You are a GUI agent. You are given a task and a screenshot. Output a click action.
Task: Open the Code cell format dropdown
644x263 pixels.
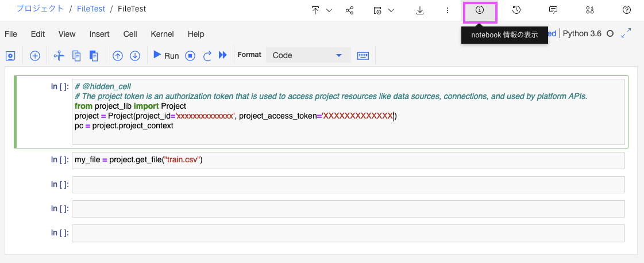coord(308,55)
